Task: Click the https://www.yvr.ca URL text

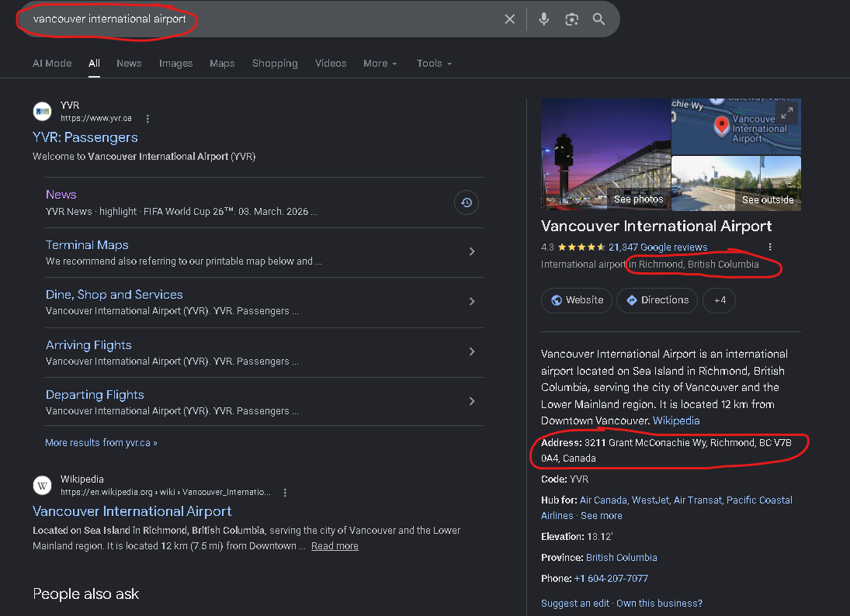Action: pos(96,118)
